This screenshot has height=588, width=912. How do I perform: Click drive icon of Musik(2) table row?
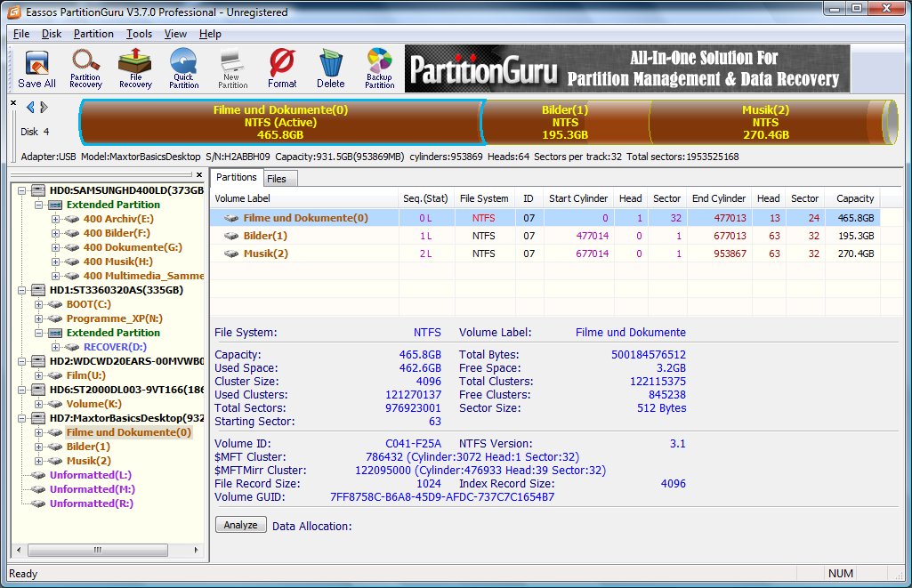231,254
